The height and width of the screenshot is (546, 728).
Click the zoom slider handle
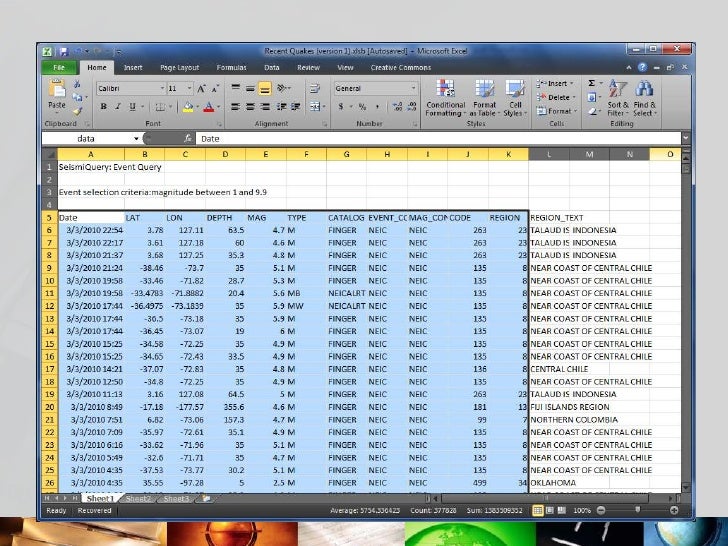637,510
